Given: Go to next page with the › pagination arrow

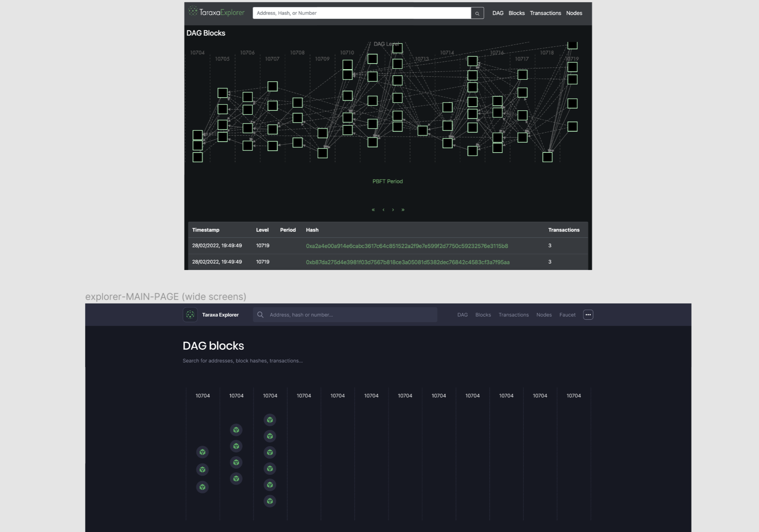Looking at the screenshot, I should (x=393, y=210).
